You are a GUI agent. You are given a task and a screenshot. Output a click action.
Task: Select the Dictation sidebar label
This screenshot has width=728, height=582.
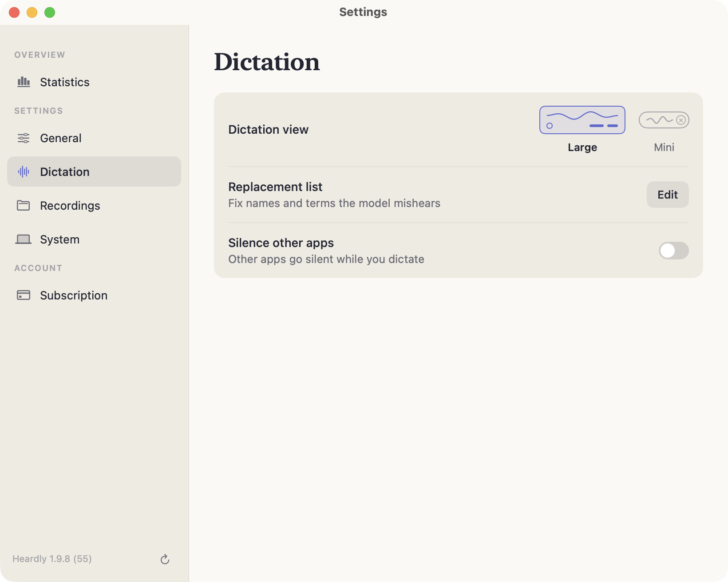(65, 172)
